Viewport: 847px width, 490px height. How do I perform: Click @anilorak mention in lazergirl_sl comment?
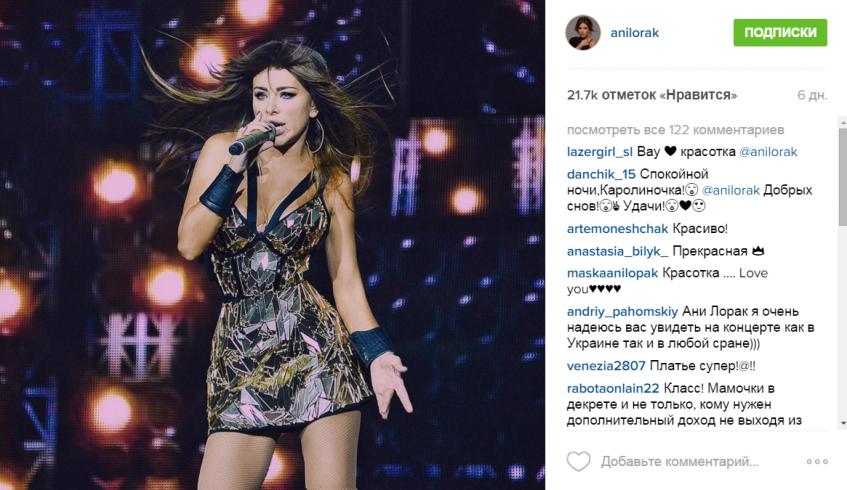pos(768,152)
